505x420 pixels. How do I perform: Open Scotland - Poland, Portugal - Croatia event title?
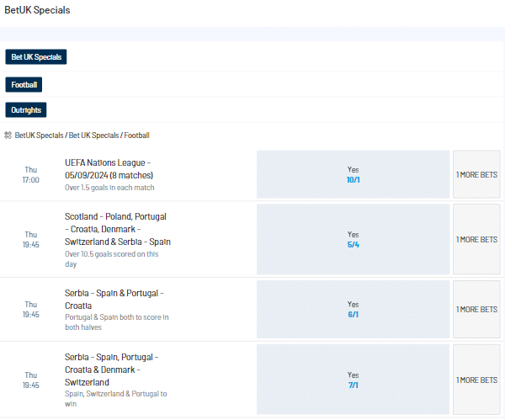(x=118, y=229)
